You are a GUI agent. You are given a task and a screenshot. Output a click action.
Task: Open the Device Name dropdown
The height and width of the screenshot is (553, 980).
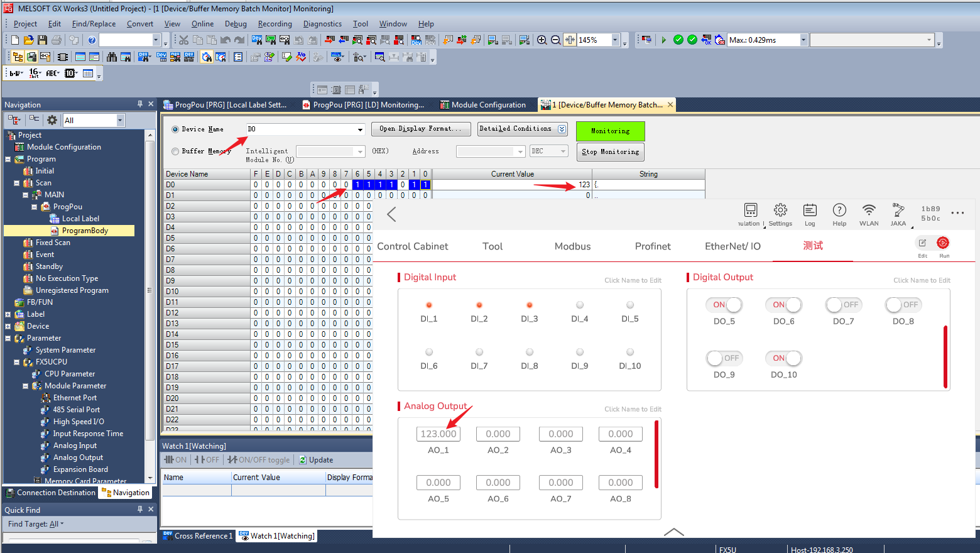(x=360, y=129)
